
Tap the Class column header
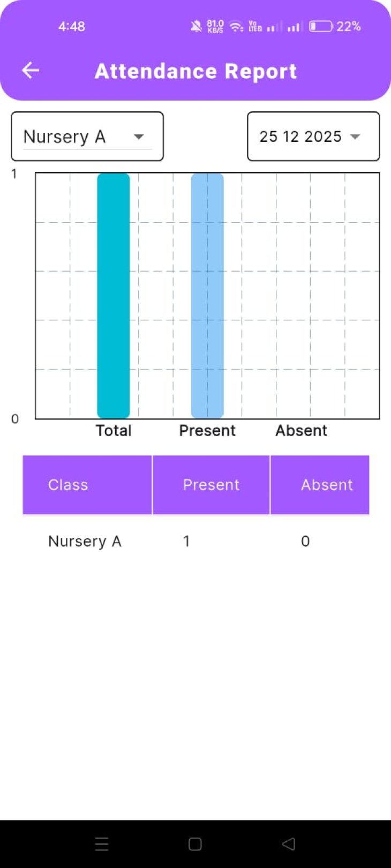(x=68, y=485)
